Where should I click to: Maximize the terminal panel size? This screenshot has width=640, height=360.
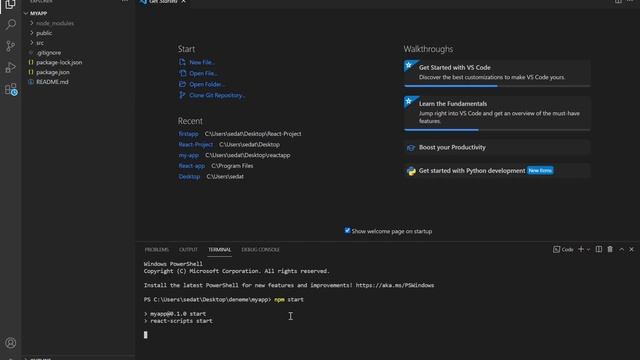(x=621, y=249)
